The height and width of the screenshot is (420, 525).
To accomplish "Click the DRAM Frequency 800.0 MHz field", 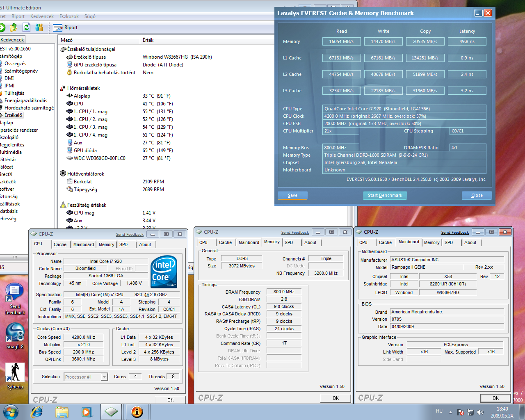I will tap(284, 292).
